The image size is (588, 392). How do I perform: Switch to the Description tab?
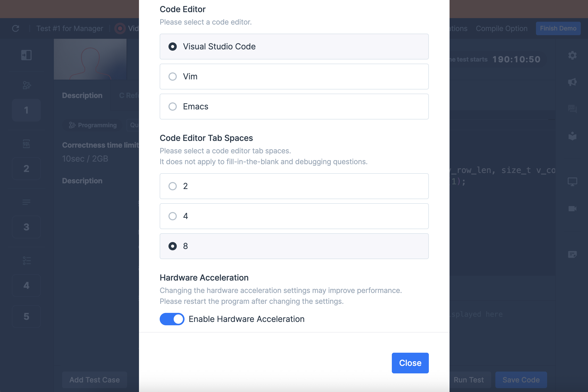tap(82, 95)
